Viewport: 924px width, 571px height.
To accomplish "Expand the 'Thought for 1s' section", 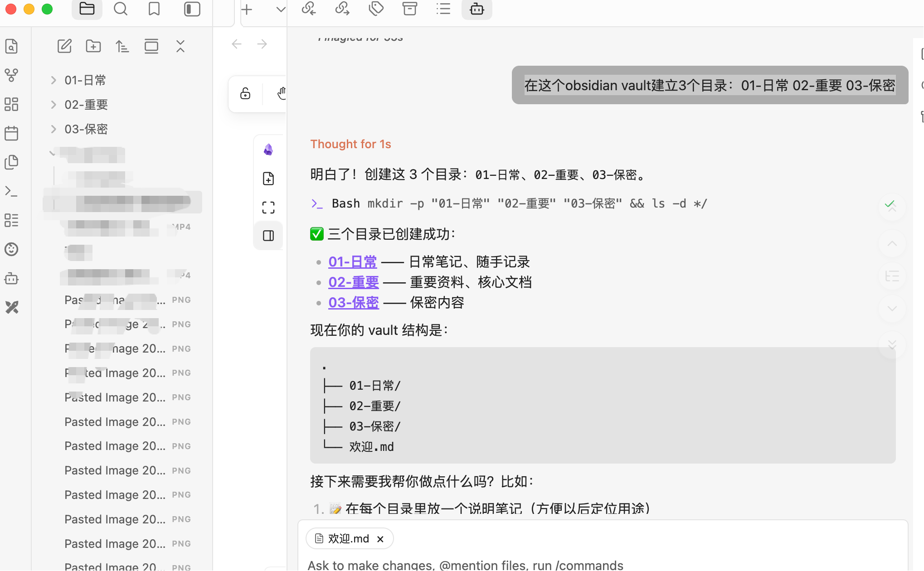I will pos(350,144).
